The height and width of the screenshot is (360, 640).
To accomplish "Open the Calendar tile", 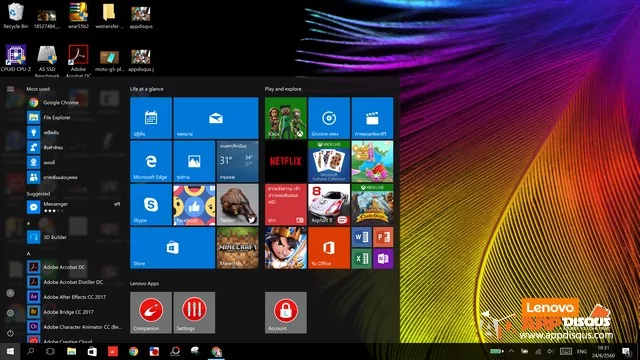I will 151,118.
